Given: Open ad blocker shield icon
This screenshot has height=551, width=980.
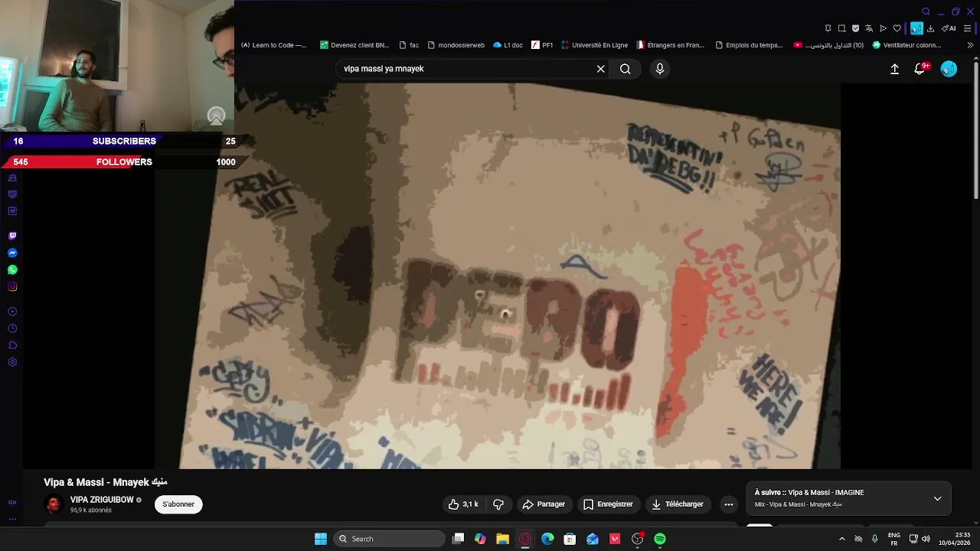Looking at the screenshot, I should [855, 28].
